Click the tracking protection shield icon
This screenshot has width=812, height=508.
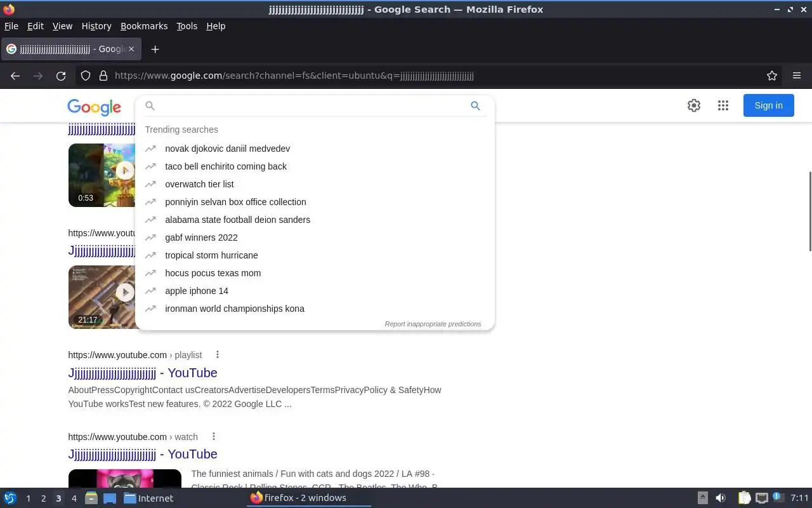(86, 76)
